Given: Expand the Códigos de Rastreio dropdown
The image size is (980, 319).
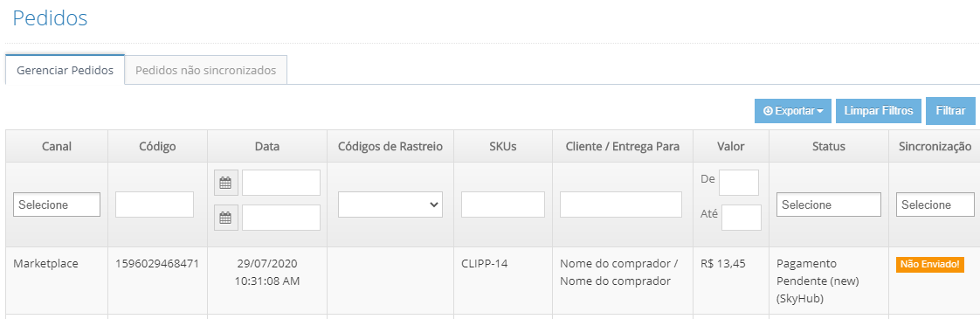Looking at the screenshot, I should point(390,205).
